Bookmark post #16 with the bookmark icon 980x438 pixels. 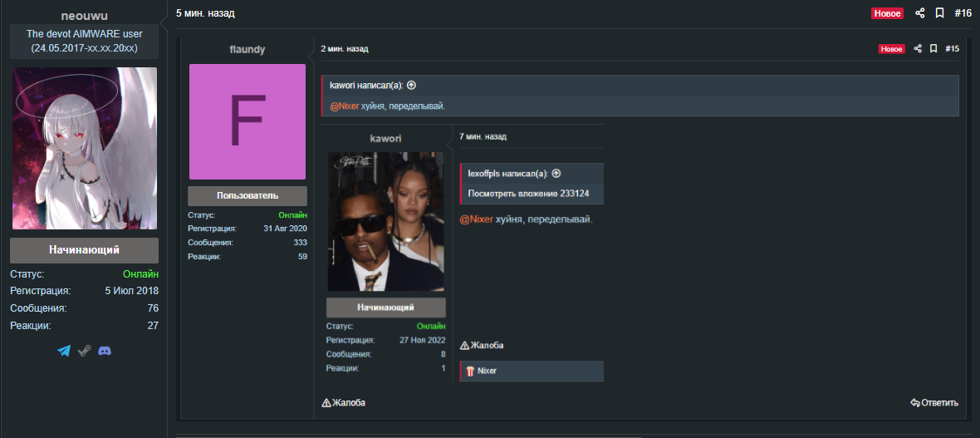[x=939, y=13]
